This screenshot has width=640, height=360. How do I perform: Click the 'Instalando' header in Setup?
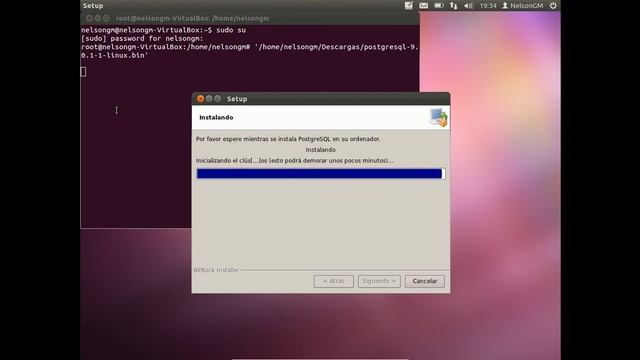[216, 117]
